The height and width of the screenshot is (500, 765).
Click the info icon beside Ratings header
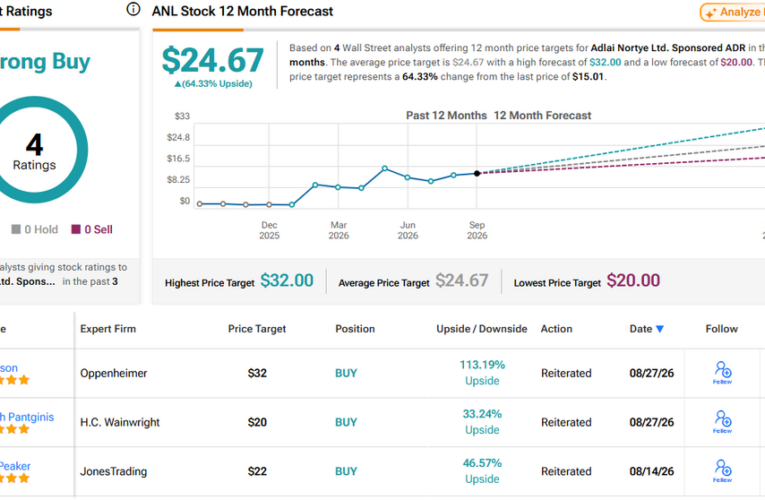[x=133, y=9]
